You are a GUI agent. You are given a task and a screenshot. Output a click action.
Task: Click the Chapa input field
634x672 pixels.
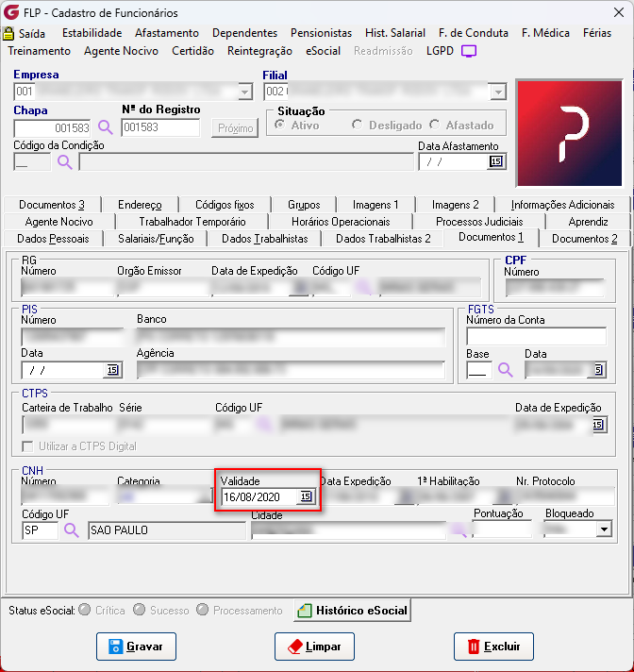[52, 127]
